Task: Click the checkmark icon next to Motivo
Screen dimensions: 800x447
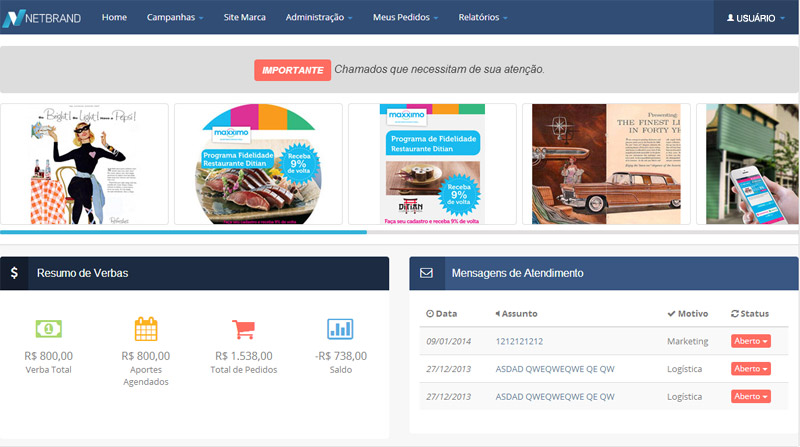Action: point(671,314)
